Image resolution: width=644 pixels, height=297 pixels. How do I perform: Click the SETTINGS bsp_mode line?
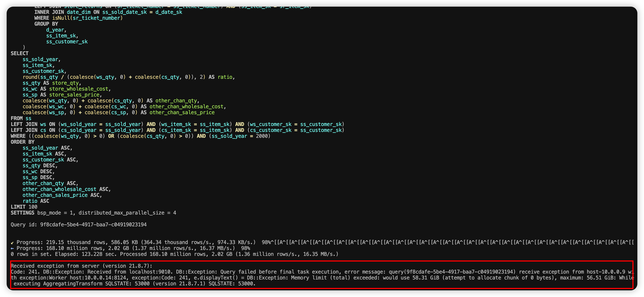point(93,213)
